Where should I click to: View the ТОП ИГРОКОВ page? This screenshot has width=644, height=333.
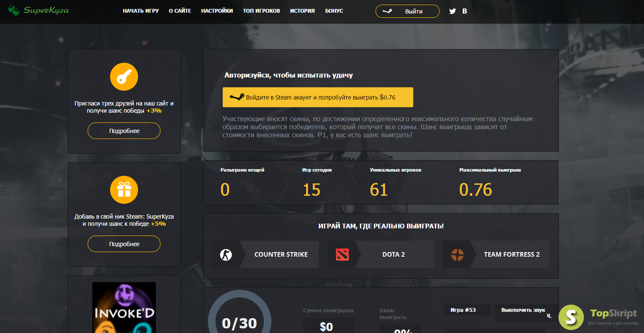[262, 11]
